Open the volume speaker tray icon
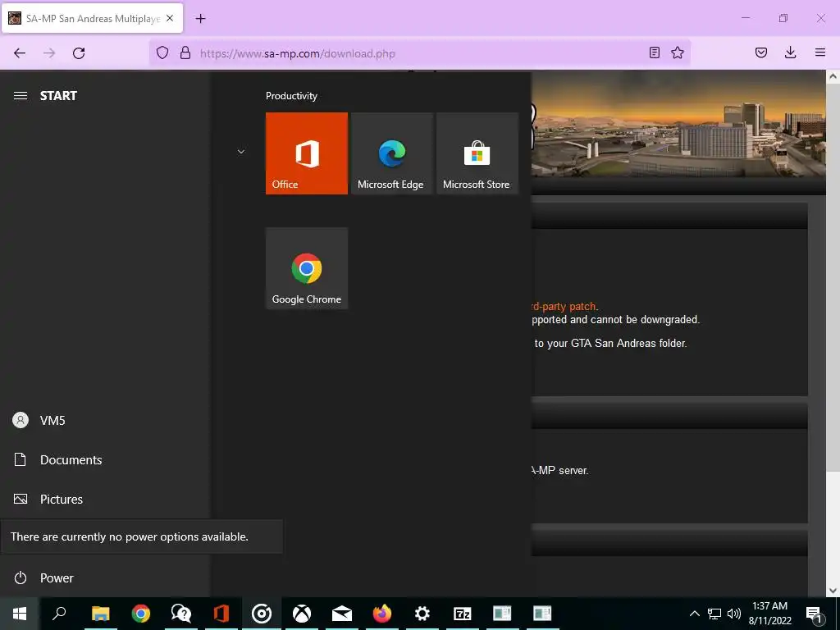840x630 pixels. [734, 614]
